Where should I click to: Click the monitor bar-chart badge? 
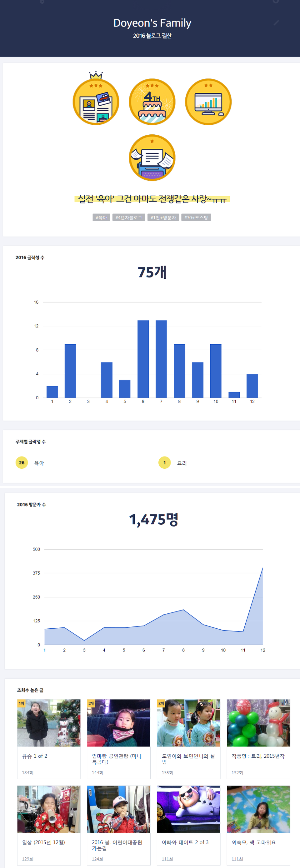[208, 102]
